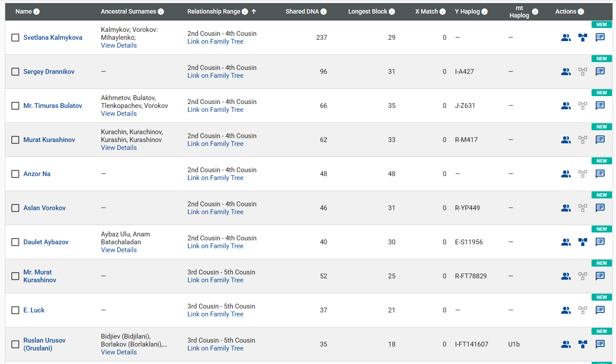
Task: Link Sergey Drannikov on Family Tree
Action: coord(215,76)
